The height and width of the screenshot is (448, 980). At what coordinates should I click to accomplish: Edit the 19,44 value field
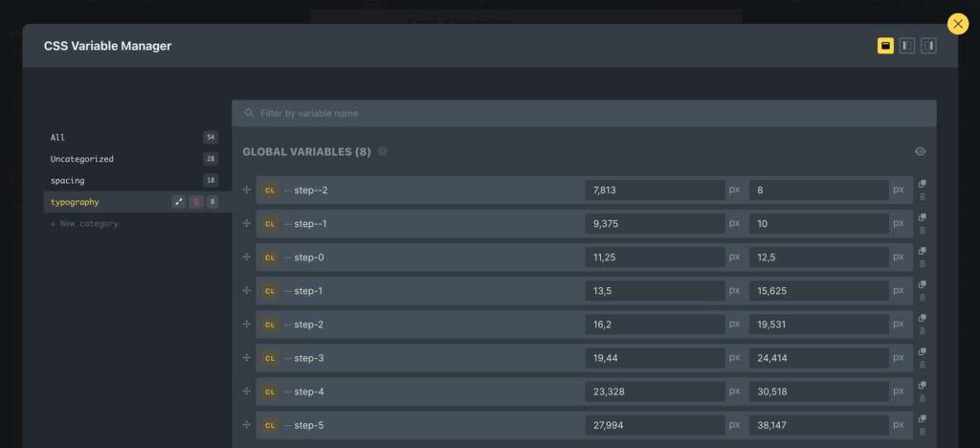pyautogui.click(x=655, y=358)
